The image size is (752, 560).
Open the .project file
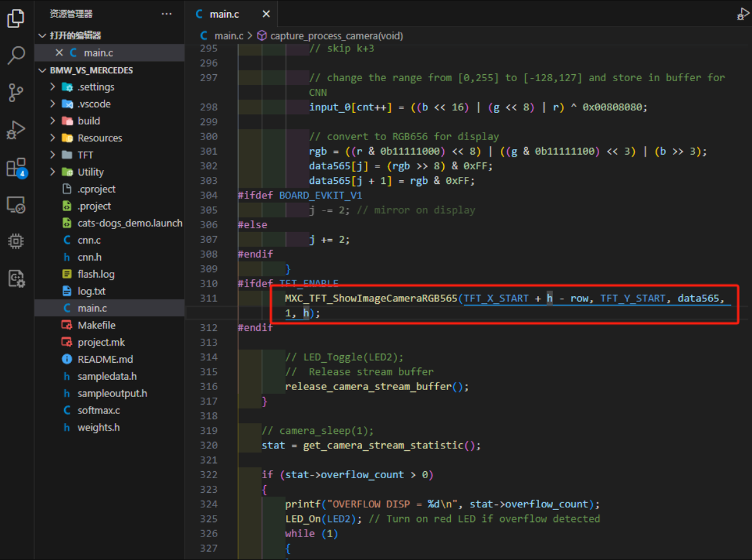click(94, 206)
